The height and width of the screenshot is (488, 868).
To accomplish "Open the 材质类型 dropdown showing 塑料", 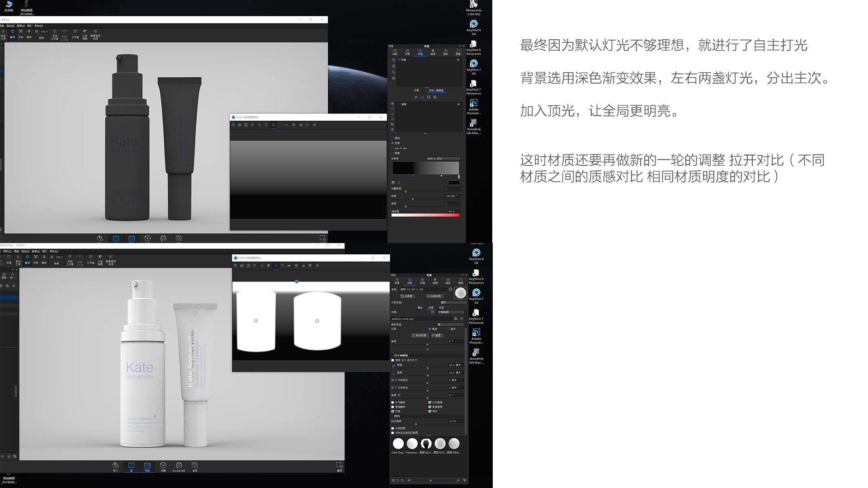I will pyautogui.click(x=453, y=302).
